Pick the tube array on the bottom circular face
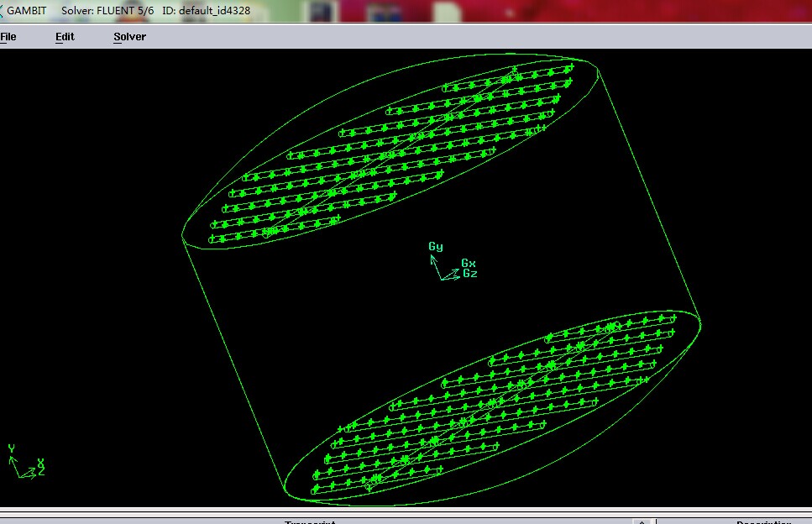 tap(495, 403)
